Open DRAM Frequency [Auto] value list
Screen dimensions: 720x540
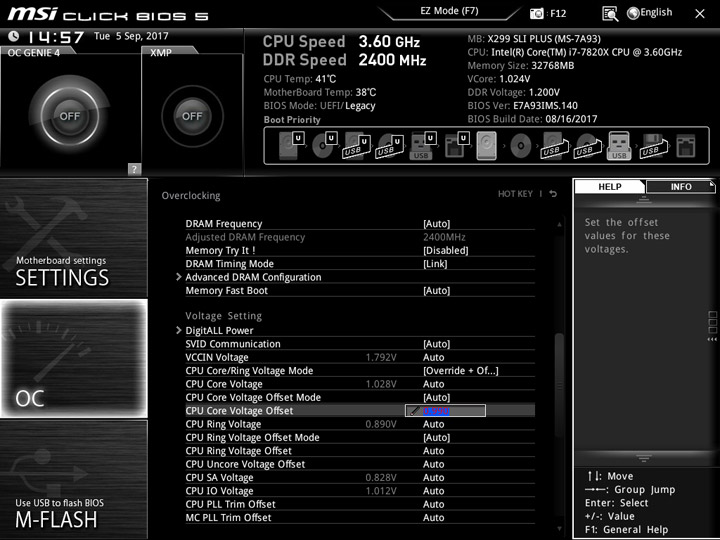coord(436,224)
